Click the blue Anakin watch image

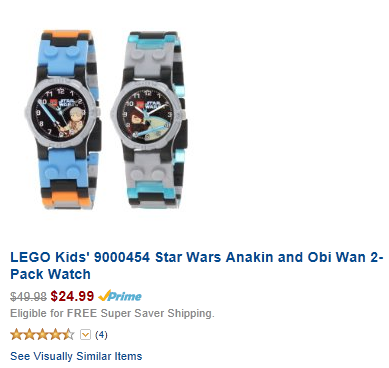coord(63,119)
